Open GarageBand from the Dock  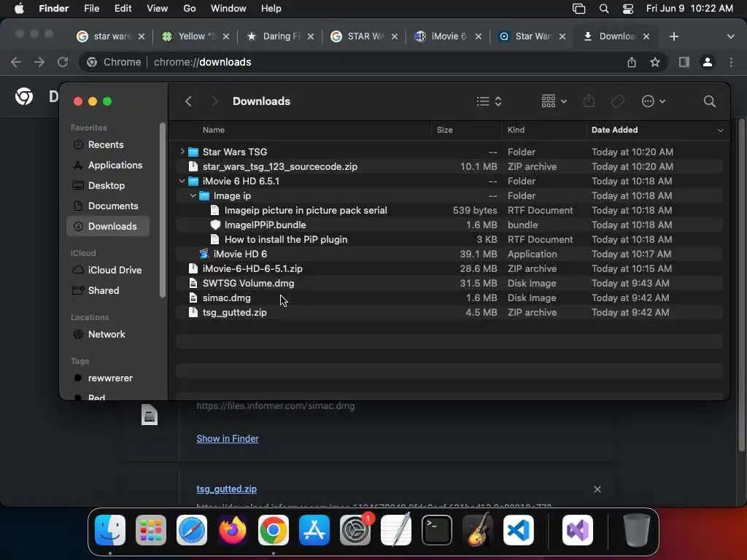point(478,530)
